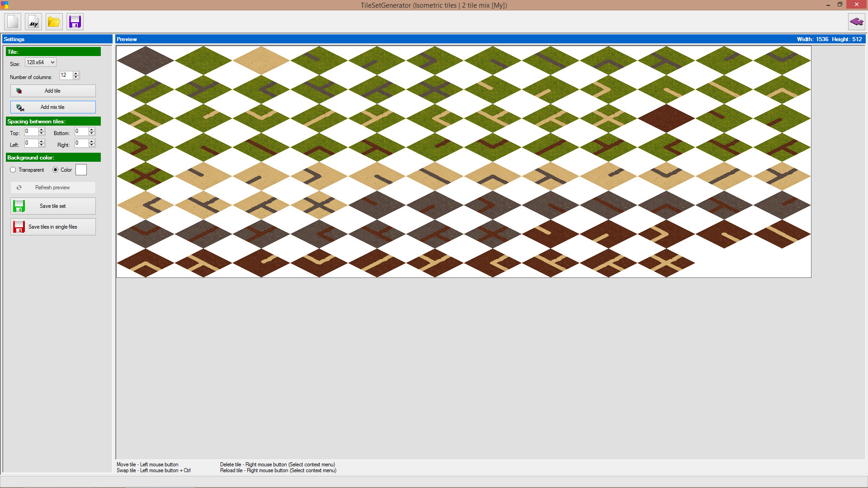868x488 pixels.
Task: Click the Refresh preview button
Action: click(x=52, y=188)
